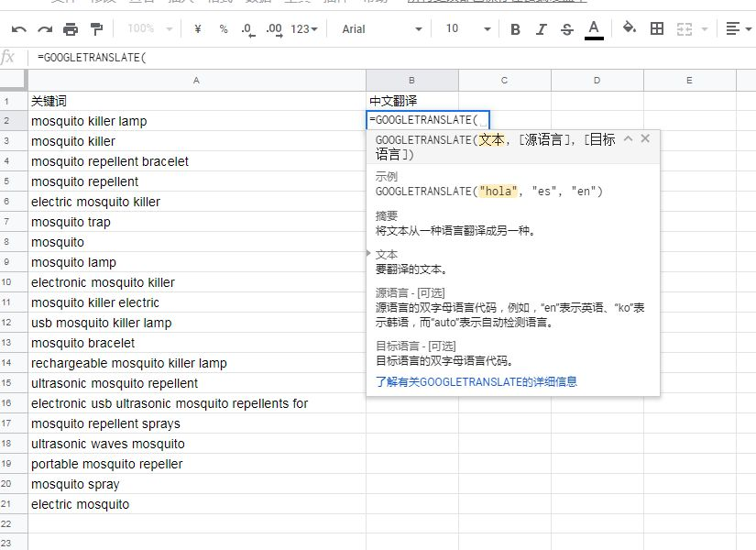Select row 10 header
Image resolution: width=756 pixels, height=550 pixels.
click(14, 282)
